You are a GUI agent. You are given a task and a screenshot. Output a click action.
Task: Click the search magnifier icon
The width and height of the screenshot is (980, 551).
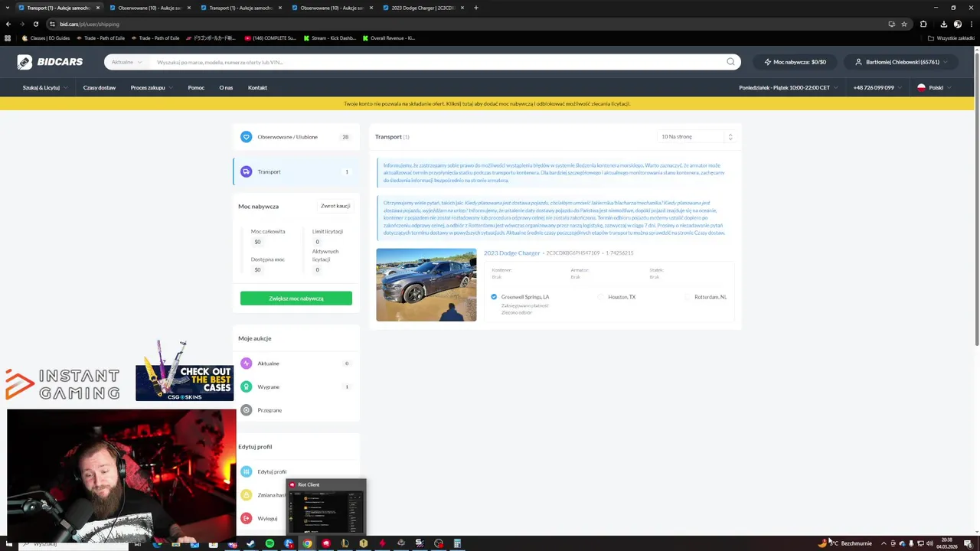[730, 62]
